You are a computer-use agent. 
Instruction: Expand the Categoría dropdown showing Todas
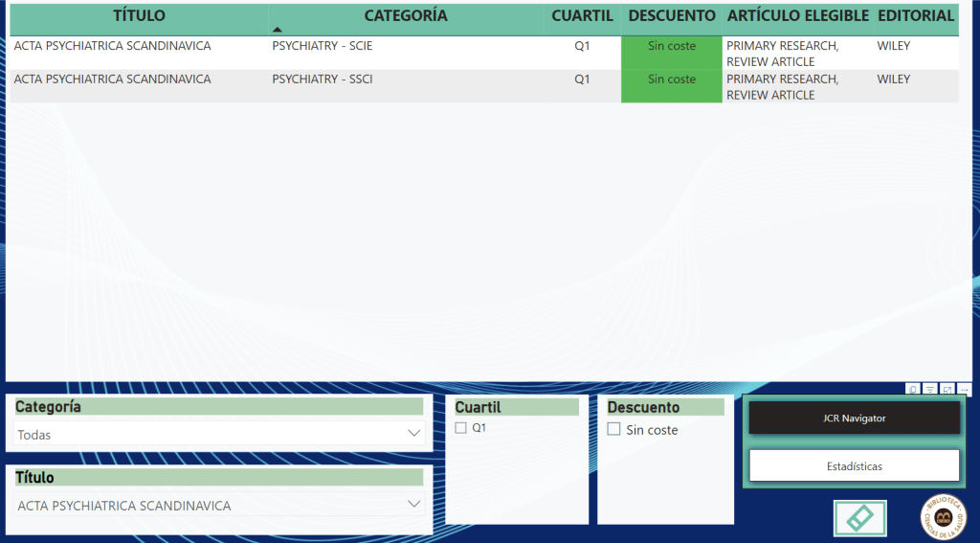click(x=413, y=434)
